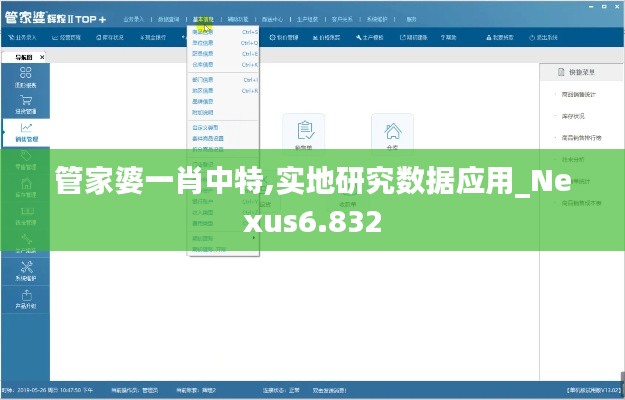Click the highlighted 基本信息 menu
This screenshot has width=625, height=400.
pyautogui.click(x=203, y=19)
